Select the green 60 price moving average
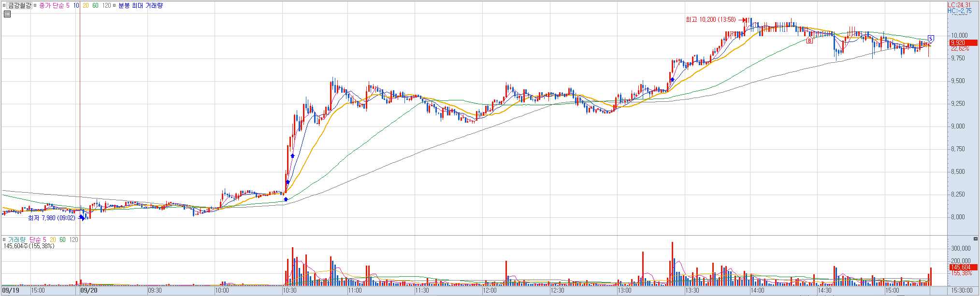The height and width of the screenshot is (296, 980). click(95, 6)
